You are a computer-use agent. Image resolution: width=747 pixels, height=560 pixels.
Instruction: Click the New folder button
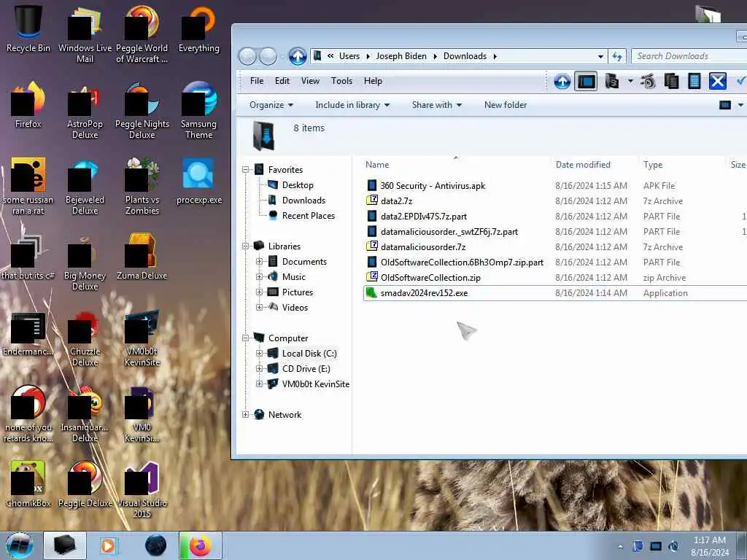[x=506, y=105]
